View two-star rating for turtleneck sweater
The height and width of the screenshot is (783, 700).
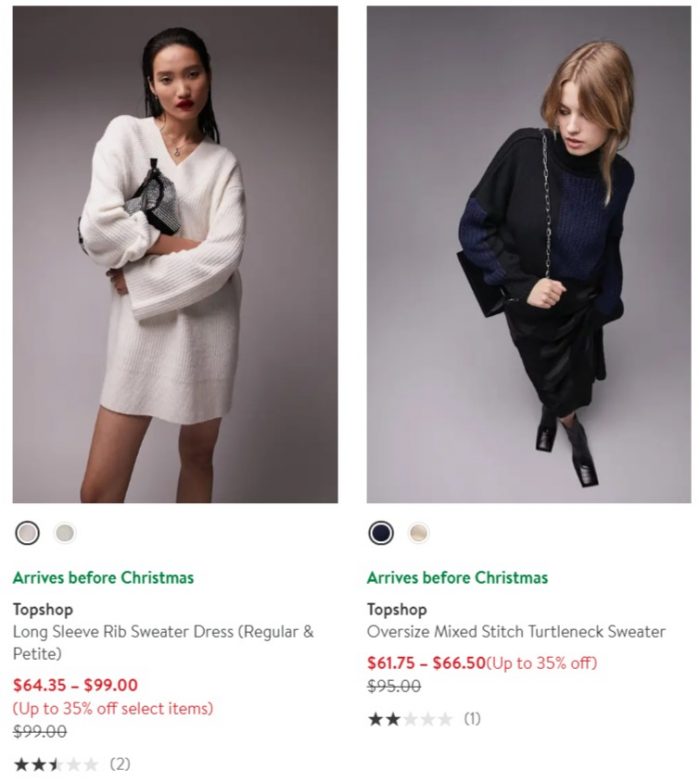(x=410, y=720)
